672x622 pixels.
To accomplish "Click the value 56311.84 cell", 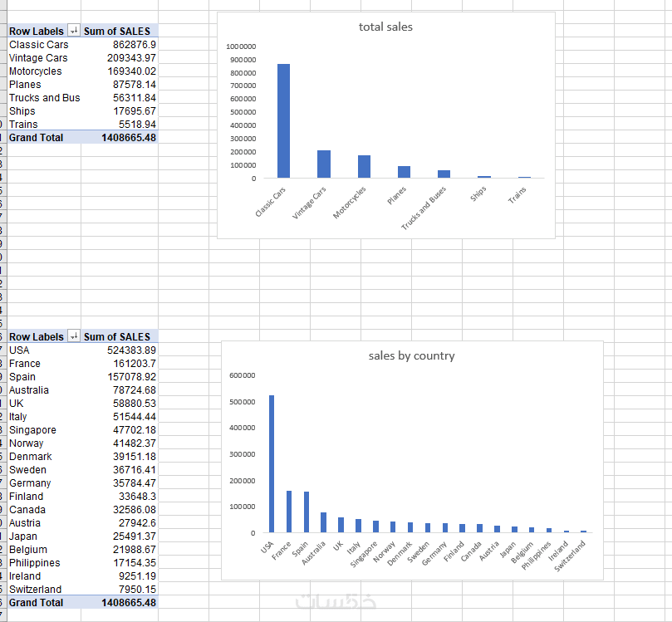I will [120, 98].
